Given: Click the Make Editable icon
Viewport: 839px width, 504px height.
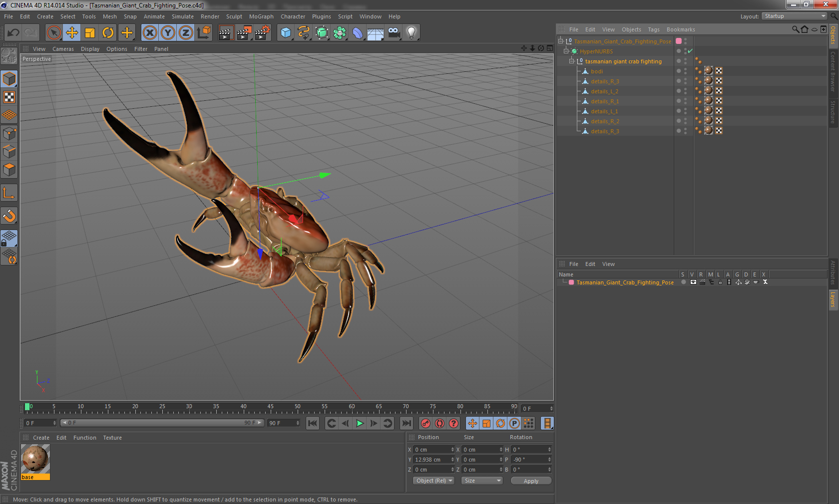Looking at the screenshot, I should pos(9,57).
